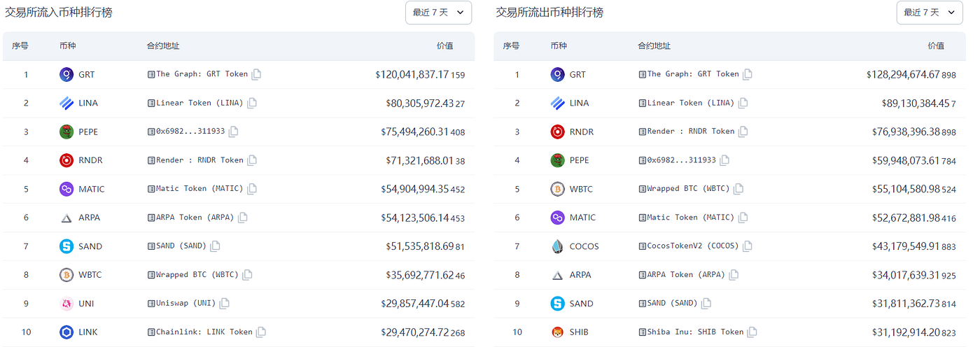
Task: Click the 序号 header in inflow table
Action: (20, 46)
